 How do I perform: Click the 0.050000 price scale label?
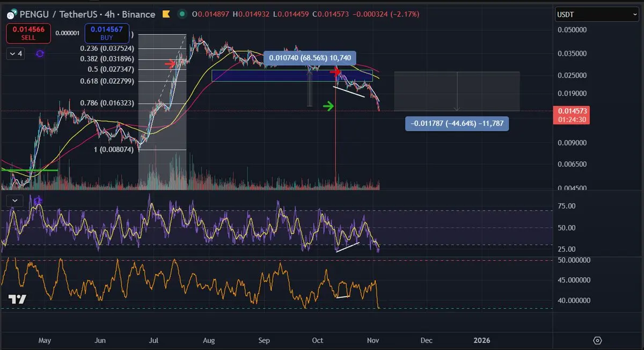click(x=572, y=30)
